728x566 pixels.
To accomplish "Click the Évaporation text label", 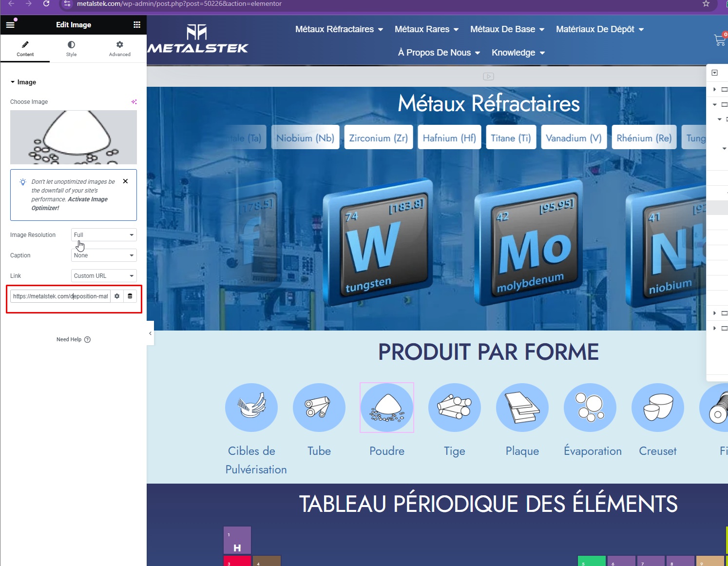I will point(593,451).
